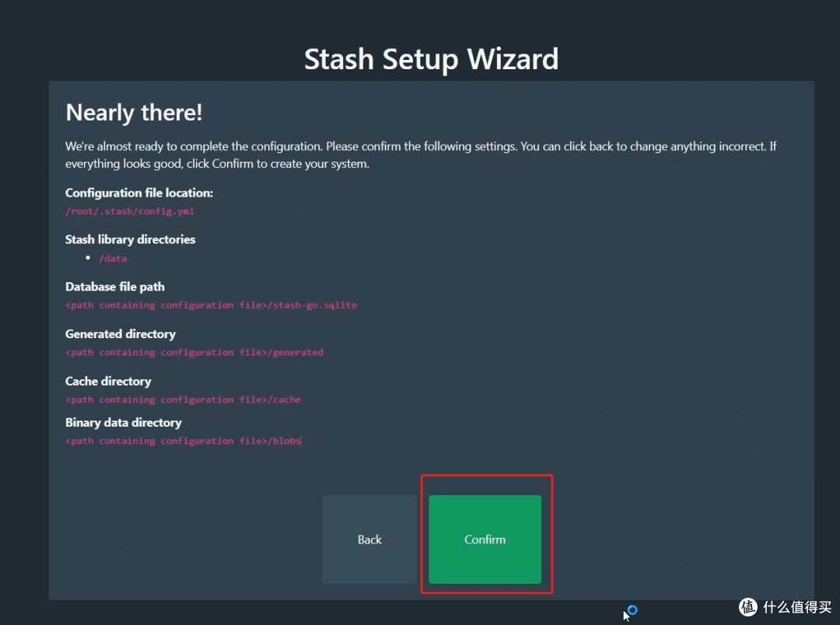Click the confirmation instructions paragraph

coord(420,155)
